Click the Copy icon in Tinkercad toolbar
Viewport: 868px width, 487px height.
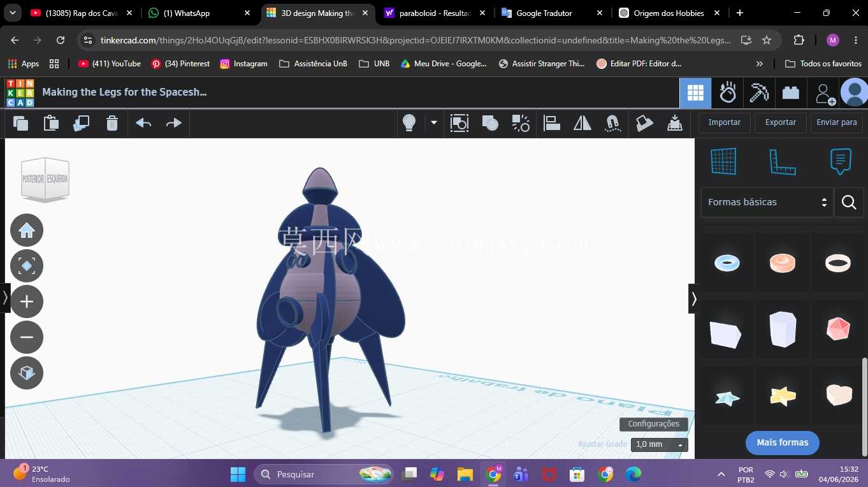[20, 123]
